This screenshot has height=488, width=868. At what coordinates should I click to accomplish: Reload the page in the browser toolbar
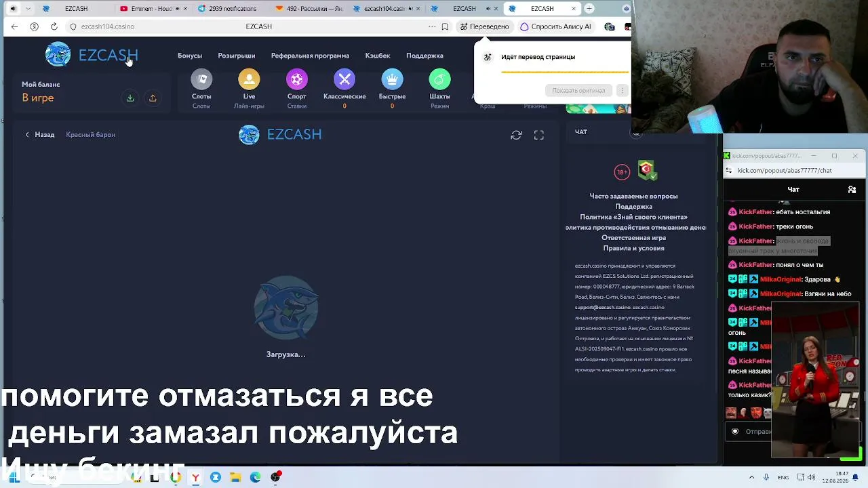point(54,26)
